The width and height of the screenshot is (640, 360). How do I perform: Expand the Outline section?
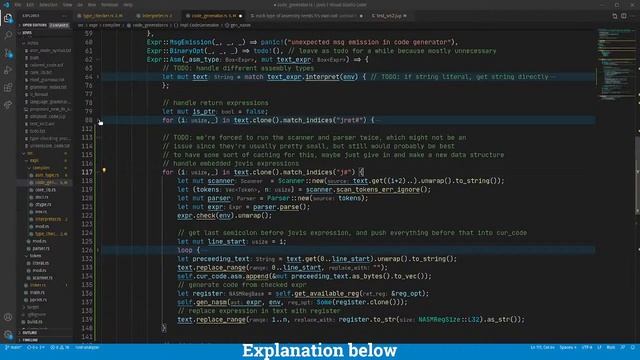point(44,333)
